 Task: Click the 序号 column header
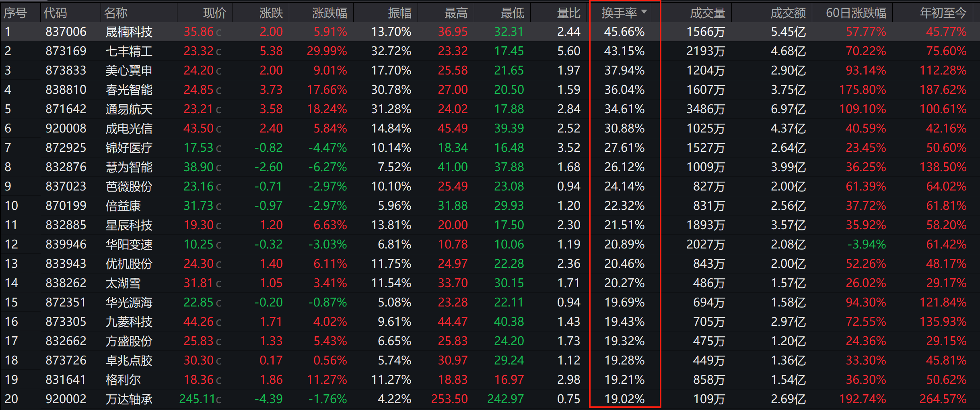click(x=15, y=13)
